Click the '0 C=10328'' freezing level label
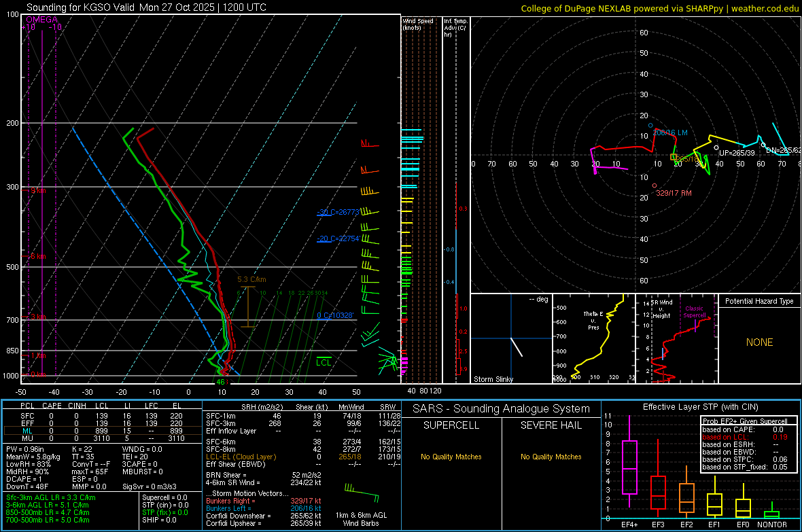 coord(335,315)
